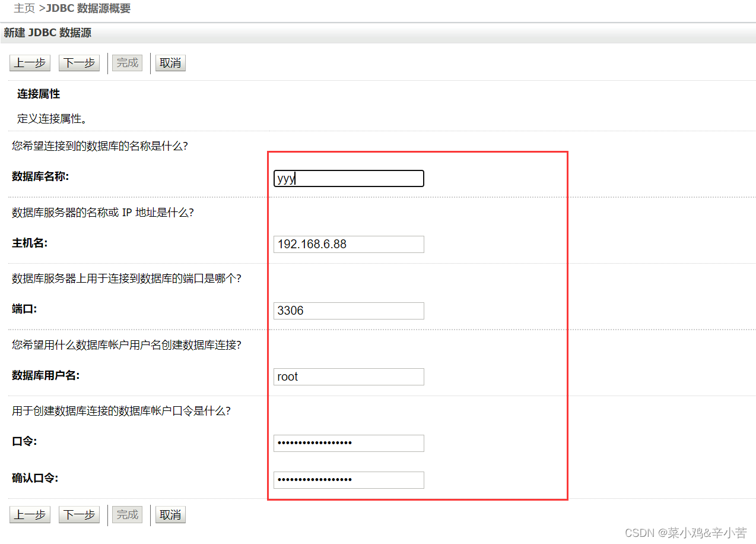Focus the 数据库名称 field containing yyy

[x=348, y=179]
